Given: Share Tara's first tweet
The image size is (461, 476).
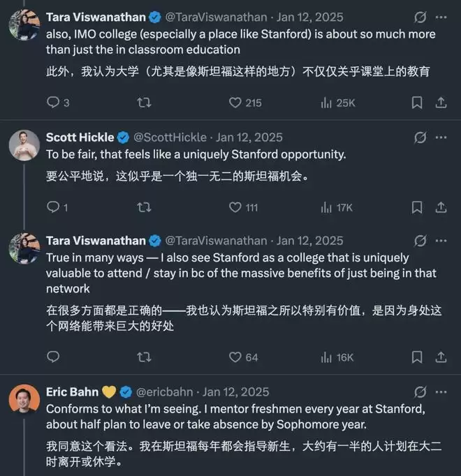Looking at the screenshot, I should pos(441,103).
